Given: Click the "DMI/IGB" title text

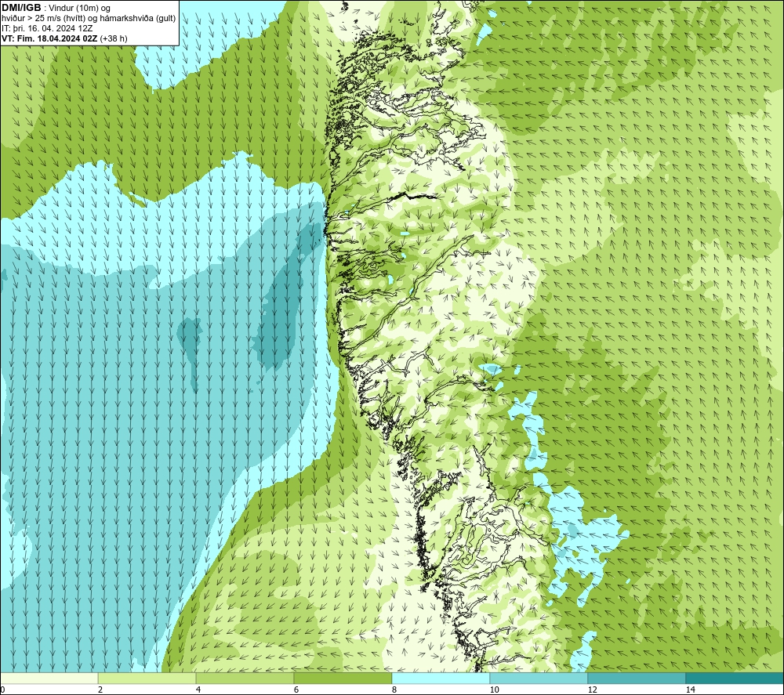Looking at the screenshot, I should pyautogui.click(x=21, y=8).
